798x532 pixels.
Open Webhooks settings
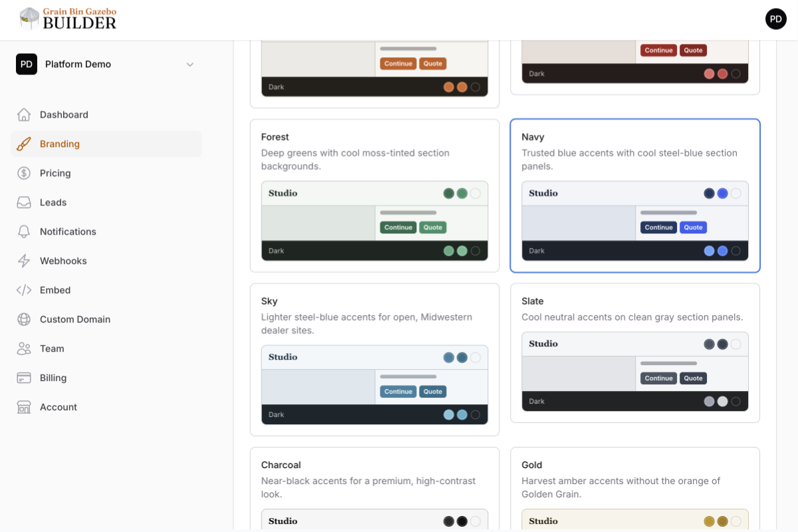[106, 261]
